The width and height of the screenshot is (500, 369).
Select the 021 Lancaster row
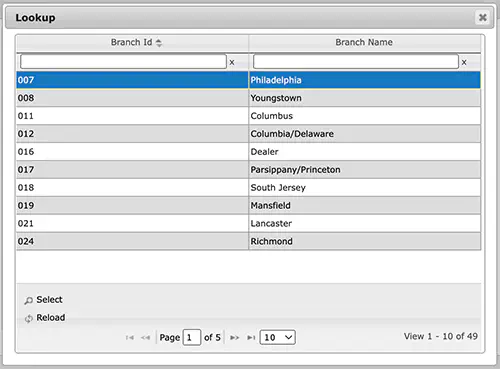point(249,223)
